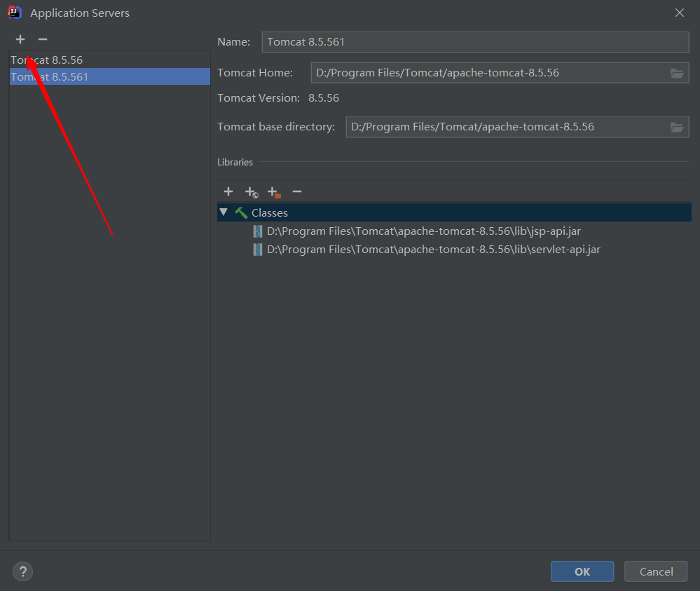Browse folder for Tomcat base directory
700x591 pixels.
(677, 128)
